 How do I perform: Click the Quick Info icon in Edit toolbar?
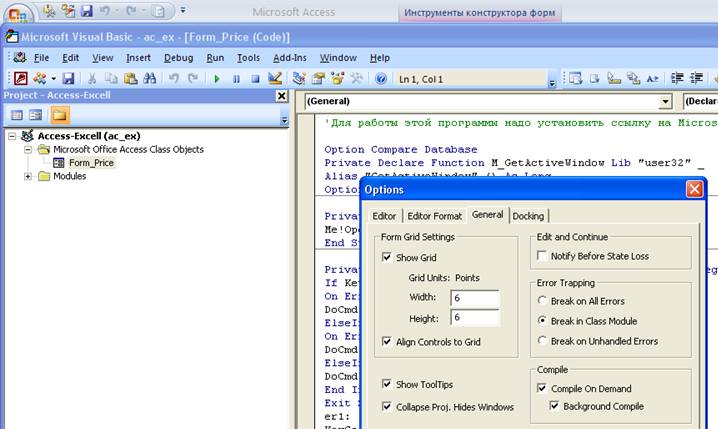(614, 79)
